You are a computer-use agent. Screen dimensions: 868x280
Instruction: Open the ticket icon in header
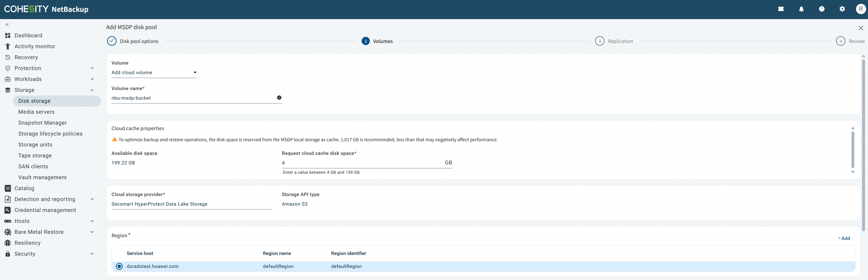click(781, 9)
